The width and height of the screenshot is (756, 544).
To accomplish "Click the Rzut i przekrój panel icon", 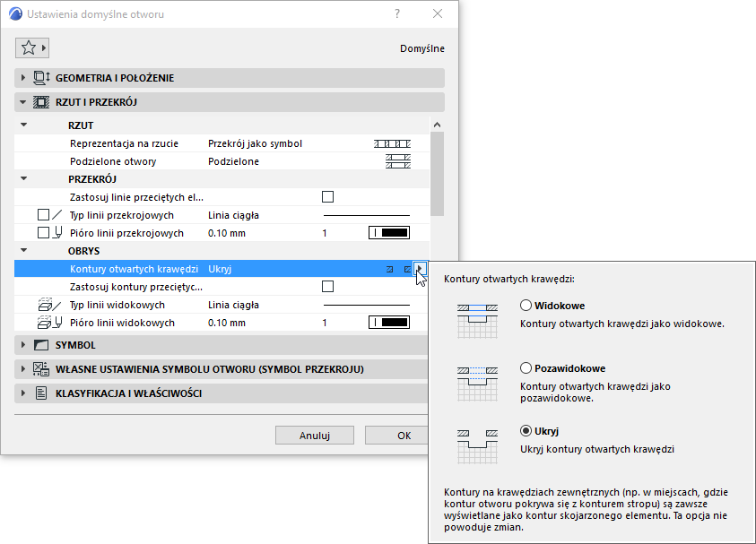I will [x=41, y=102].
